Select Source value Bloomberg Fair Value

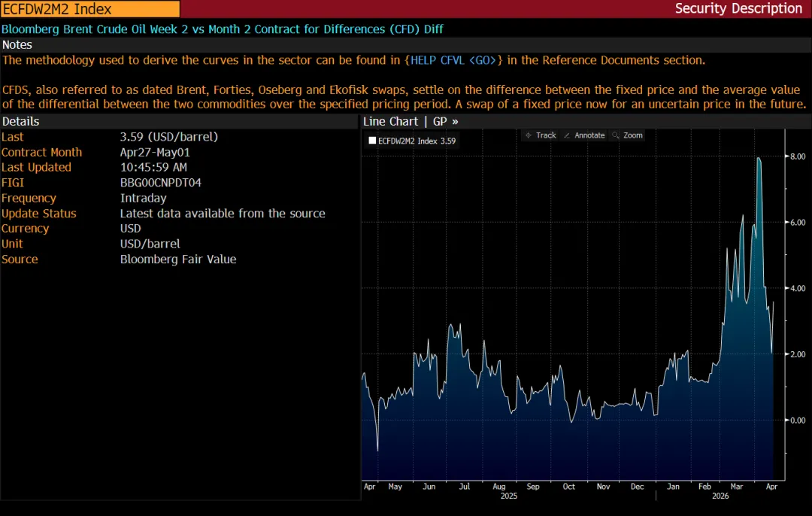(178, 259)
